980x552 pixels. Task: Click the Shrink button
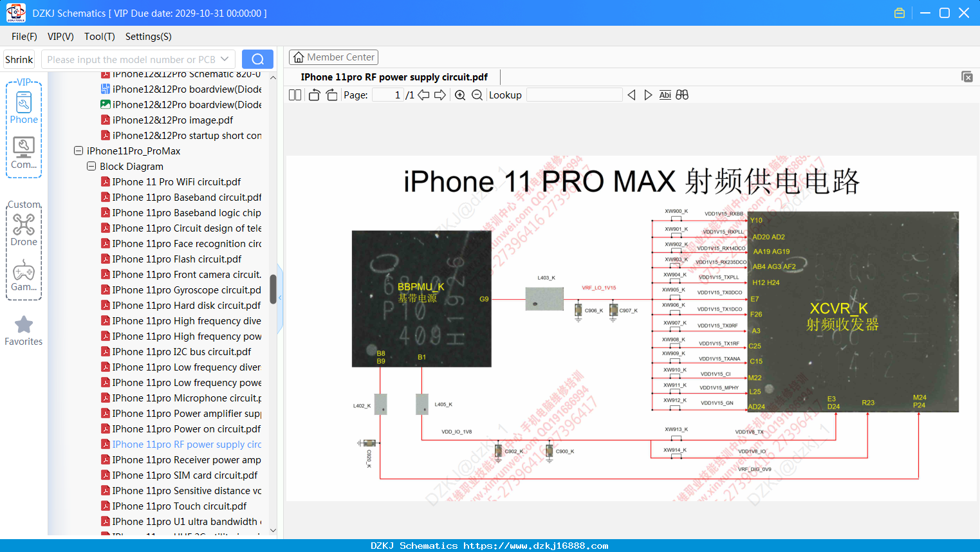pos(19,59)
